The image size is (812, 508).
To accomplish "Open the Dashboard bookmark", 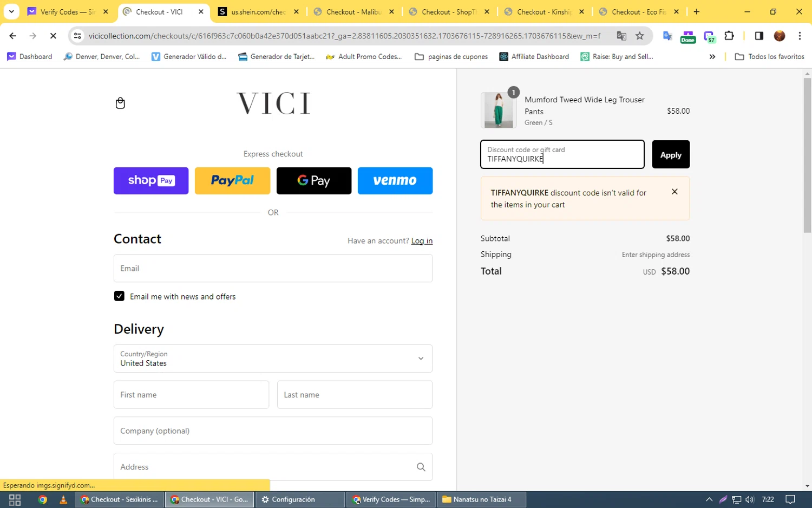I will 30,56.
